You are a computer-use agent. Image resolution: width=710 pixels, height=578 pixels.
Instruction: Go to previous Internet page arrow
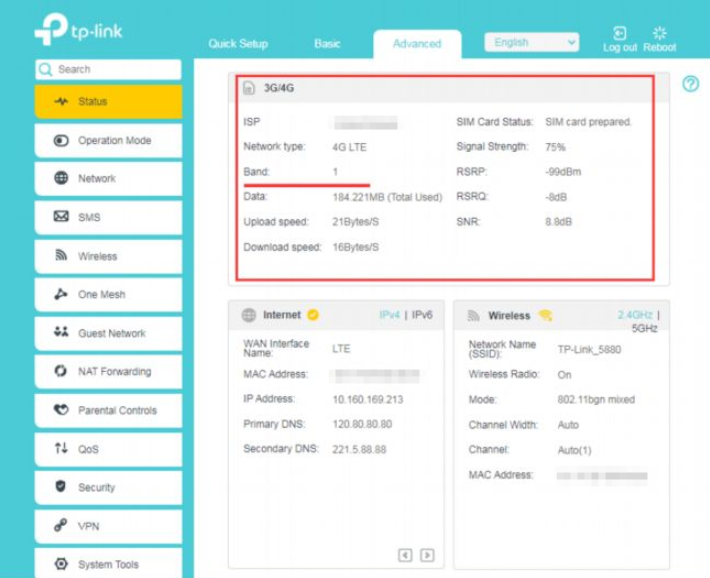click(405, 555)
